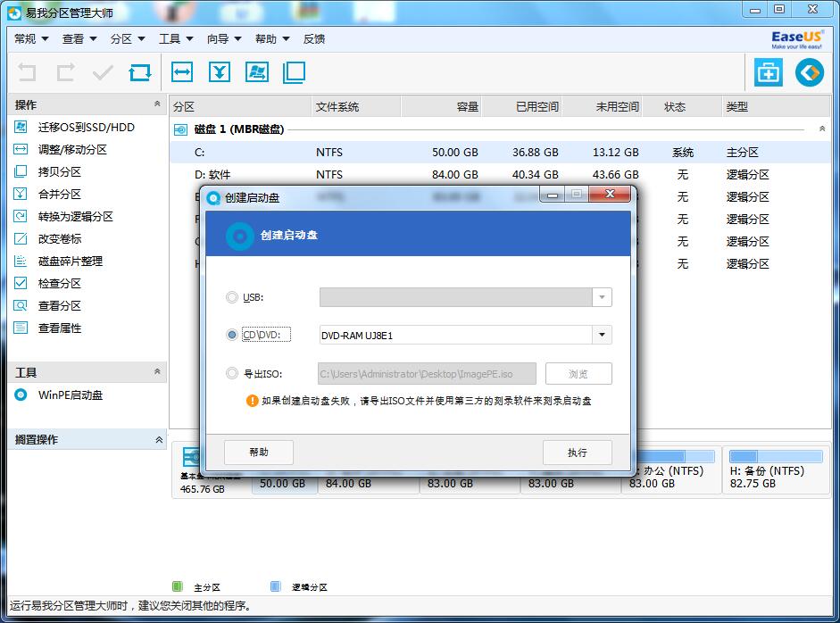Screen dimensions: 840x623
Task: Open the 分区 menu
Action: tap(128, 38)
